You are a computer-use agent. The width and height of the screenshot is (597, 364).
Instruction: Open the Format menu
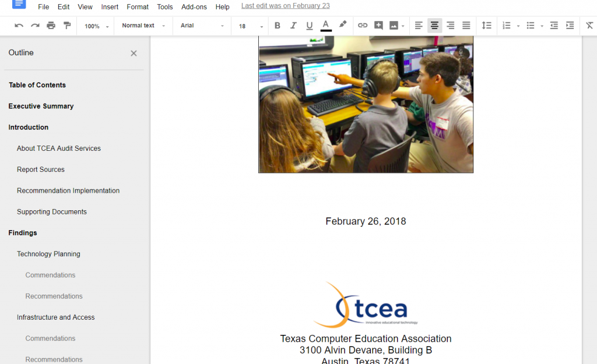click(138, 7)
